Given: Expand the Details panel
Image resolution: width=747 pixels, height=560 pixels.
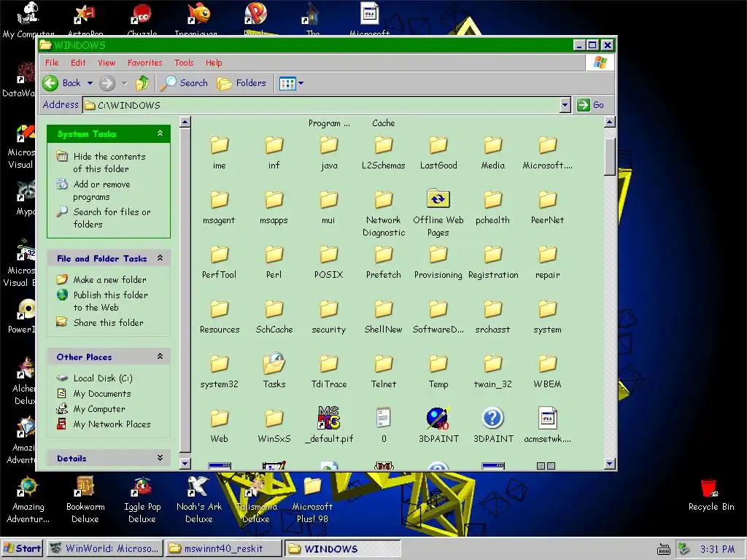Looking at the screenshot, I should [160, 458].
